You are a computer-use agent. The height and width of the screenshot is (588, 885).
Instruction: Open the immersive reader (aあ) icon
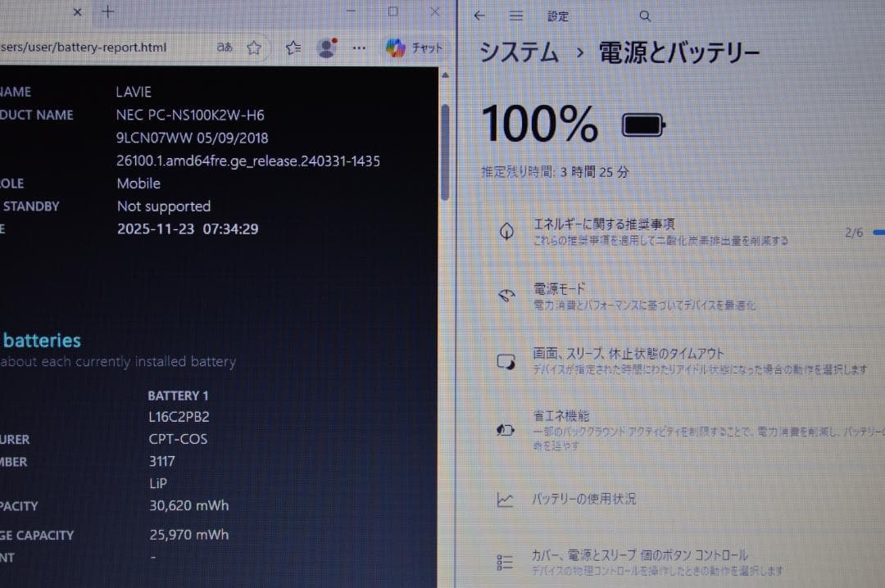point(223,47)
